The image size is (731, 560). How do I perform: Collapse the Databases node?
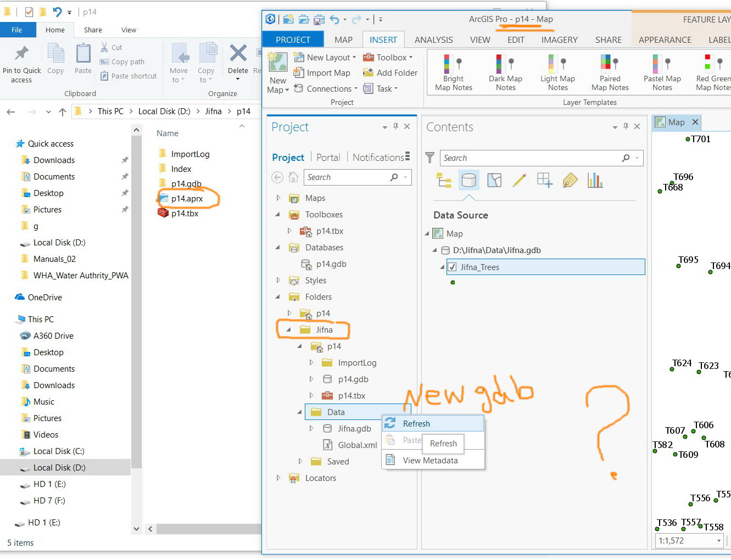(278, 247)
